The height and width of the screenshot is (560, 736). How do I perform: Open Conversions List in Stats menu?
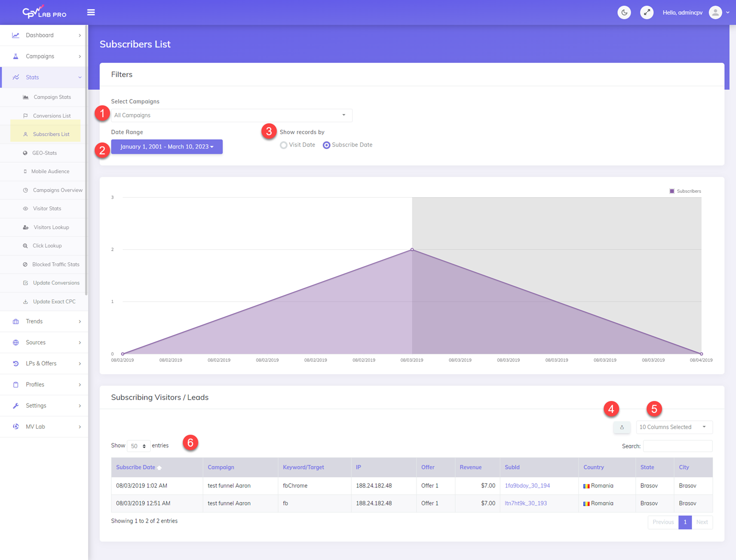point(52,116)
